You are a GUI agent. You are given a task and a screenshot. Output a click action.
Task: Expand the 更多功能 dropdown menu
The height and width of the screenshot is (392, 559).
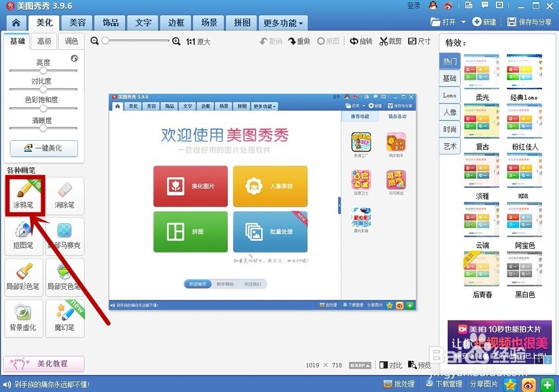[283, 23]
